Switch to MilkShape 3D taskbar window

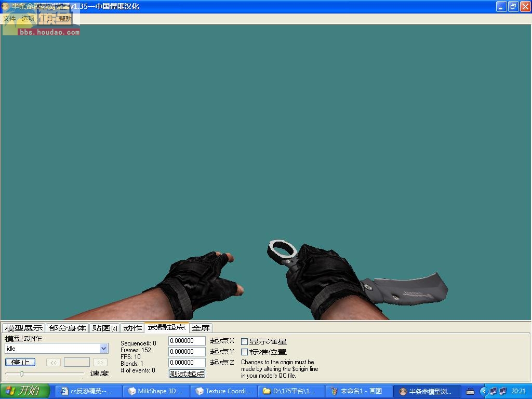pyautogui.click(x=155, y=391)
